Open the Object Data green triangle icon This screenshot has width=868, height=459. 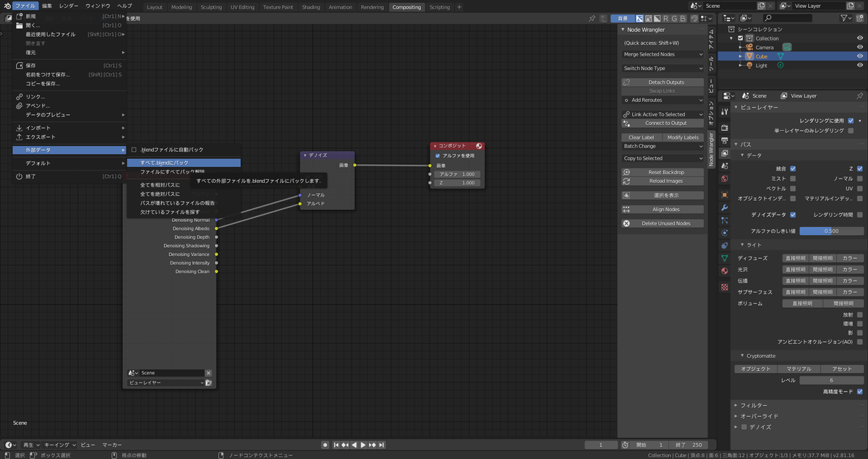pyautogui.click(x=724, y=258)
